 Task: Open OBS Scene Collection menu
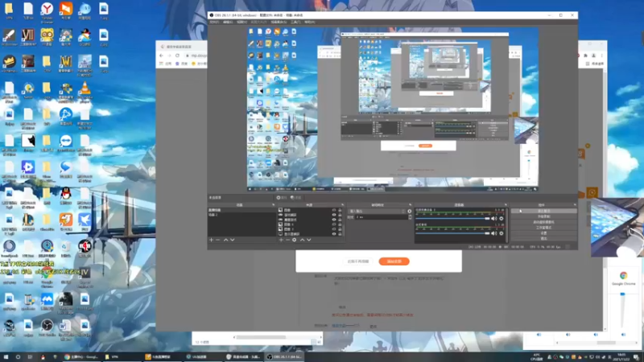tap(279, 23)
